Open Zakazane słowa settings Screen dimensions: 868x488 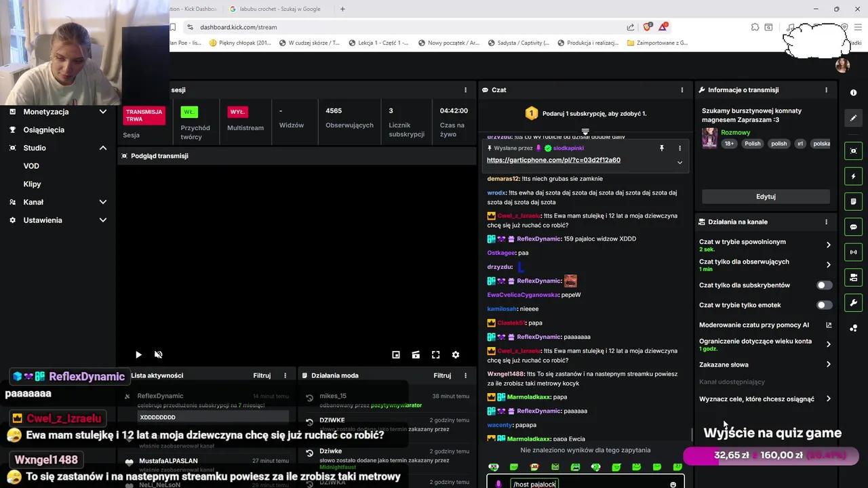coord(765,365)
